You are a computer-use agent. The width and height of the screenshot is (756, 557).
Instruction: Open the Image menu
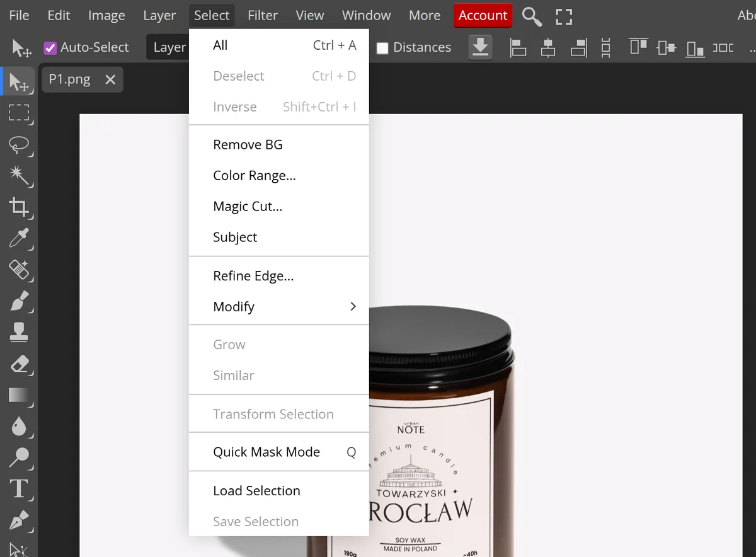106,15
